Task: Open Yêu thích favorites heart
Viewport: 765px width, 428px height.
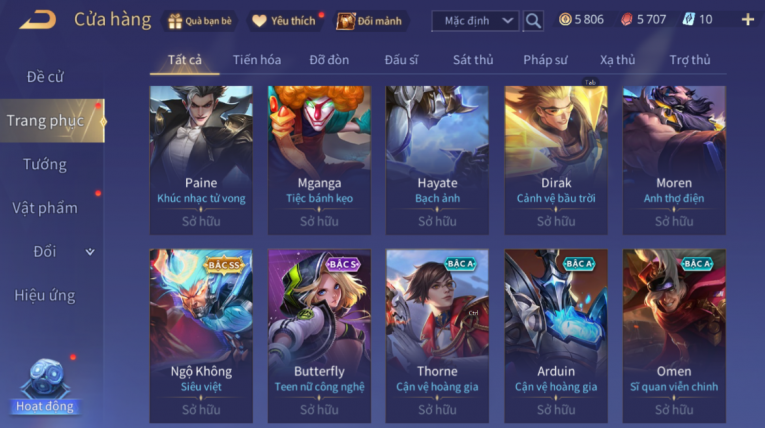Action: 283,21
